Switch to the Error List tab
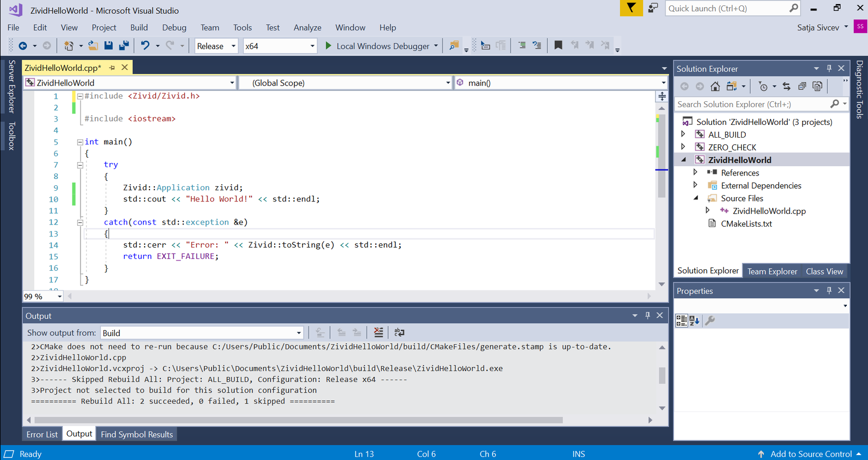868x460 pixels. 42,434
